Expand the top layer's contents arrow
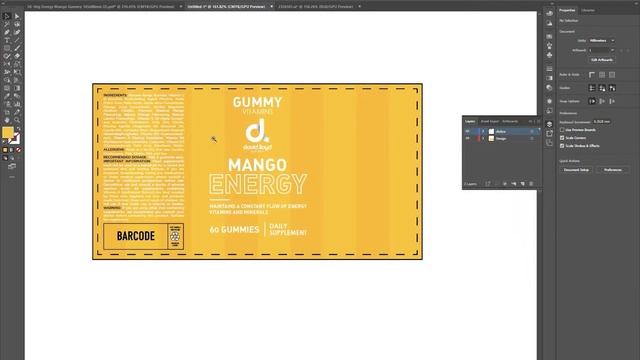The width and height of the screenshot is (640, 360). tap(483, 131)
